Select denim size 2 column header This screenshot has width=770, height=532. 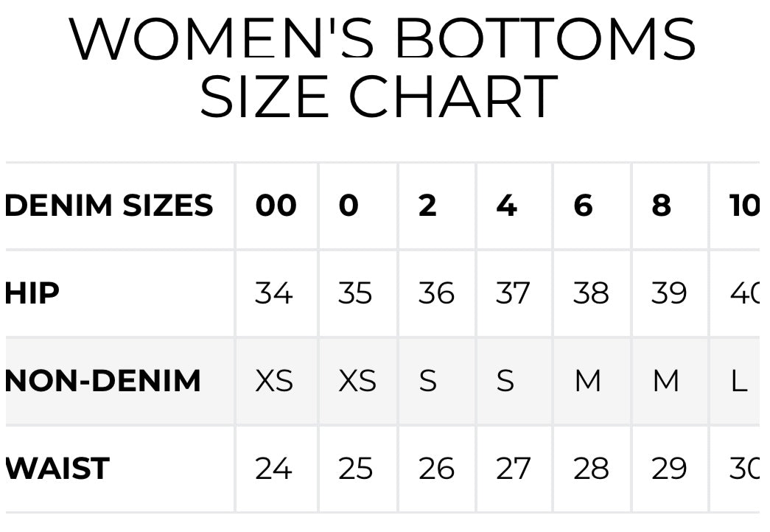(427, 206)
